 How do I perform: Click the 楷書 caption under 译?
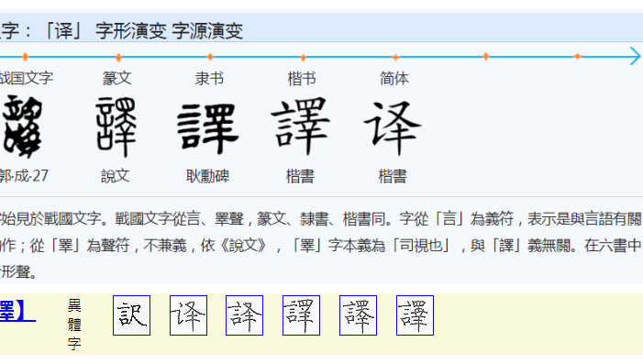tap(393, 177)
